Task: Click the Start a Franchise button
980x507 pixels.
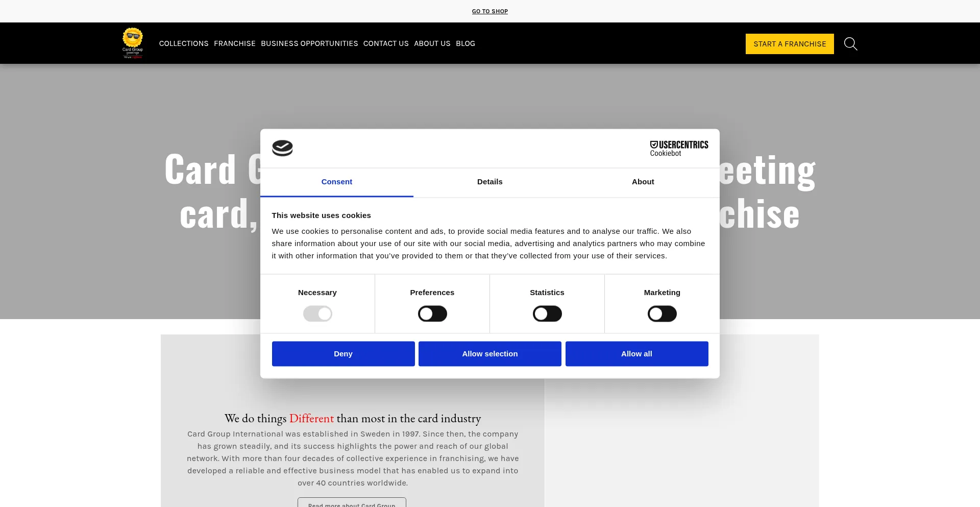Action: pyautogui.click(x=790, y=44)
